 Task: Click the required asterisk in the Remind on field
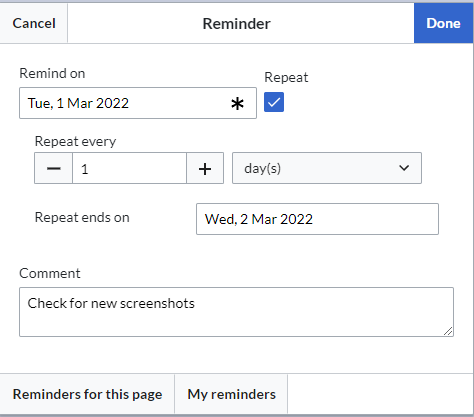237,104
